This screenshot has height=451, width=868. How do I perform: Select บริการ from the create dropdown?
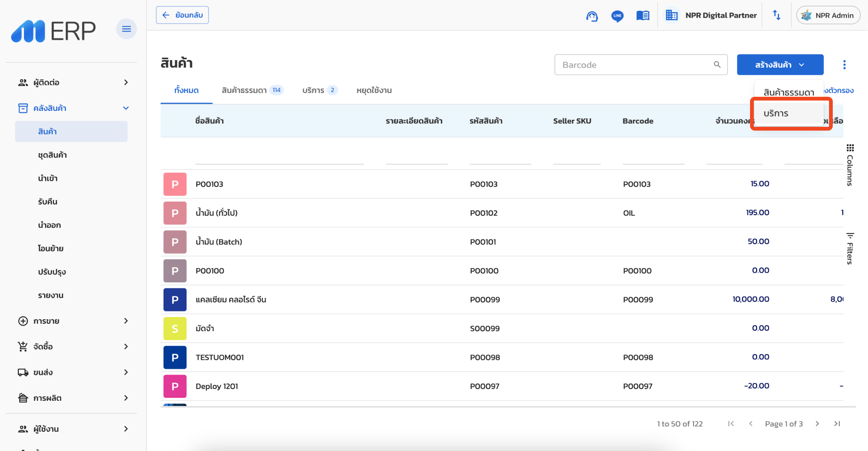point(776,114)
